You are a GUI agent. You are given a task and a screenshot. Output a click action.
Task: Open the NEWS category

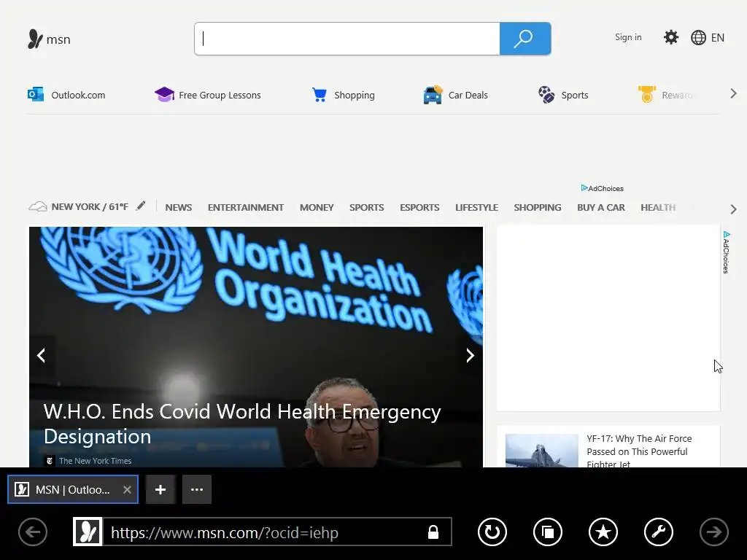pyautogui.click(x=179, y=208)
